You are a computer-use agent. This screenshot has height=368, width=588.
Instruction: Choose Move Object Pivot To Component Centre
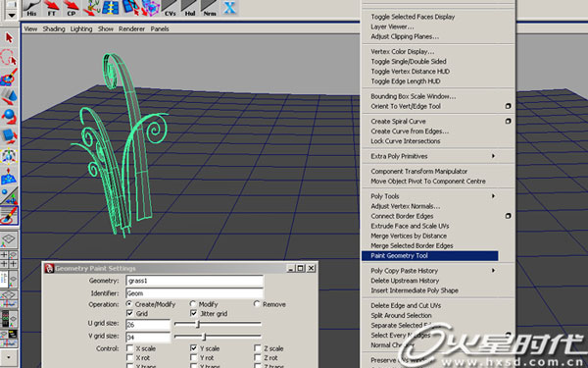tap(428, 181)
